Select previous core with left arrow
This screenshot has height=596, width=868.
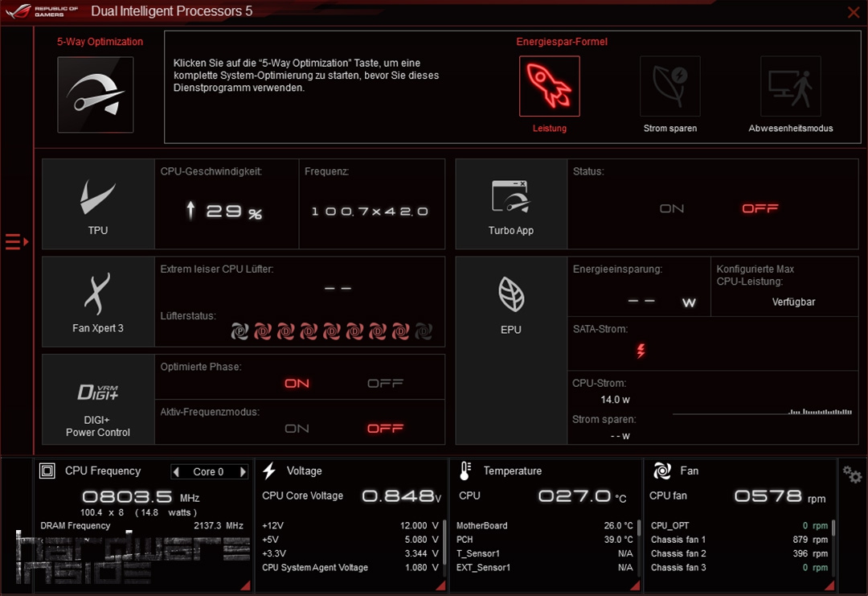pyautogui.click(x=176, y=472)
